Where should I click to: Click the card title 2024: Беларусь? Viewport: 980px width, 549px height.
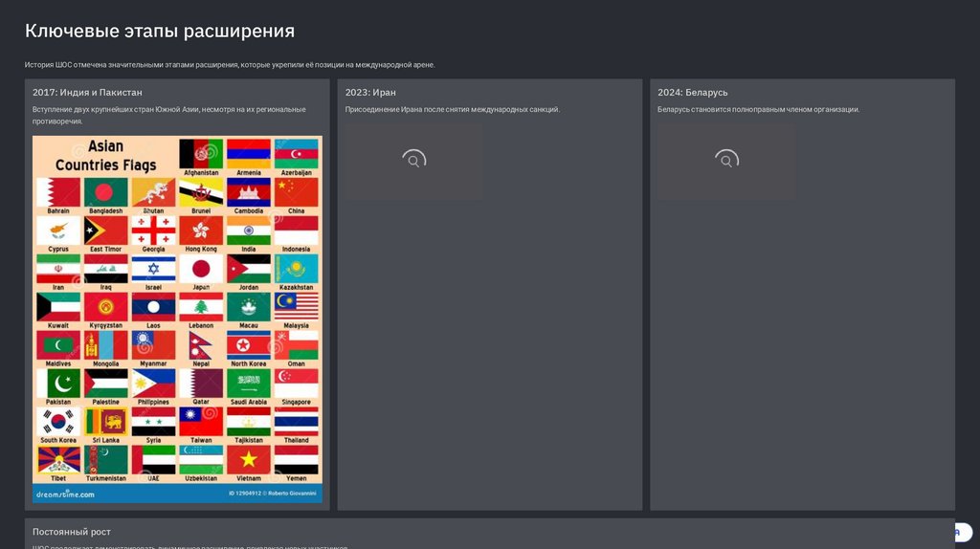pos(693,93)
